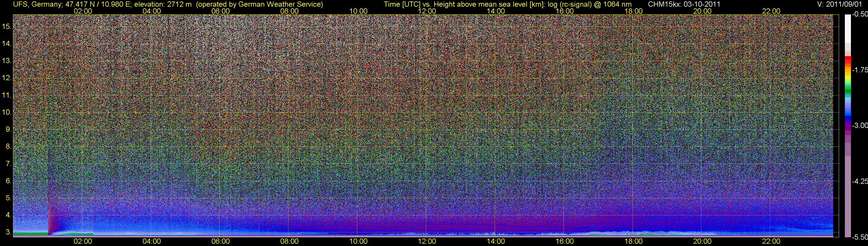This screenshot has height=246, width=868.
Task: Click the 08:00 label on the top time axis
Action: tap(289, 11)
